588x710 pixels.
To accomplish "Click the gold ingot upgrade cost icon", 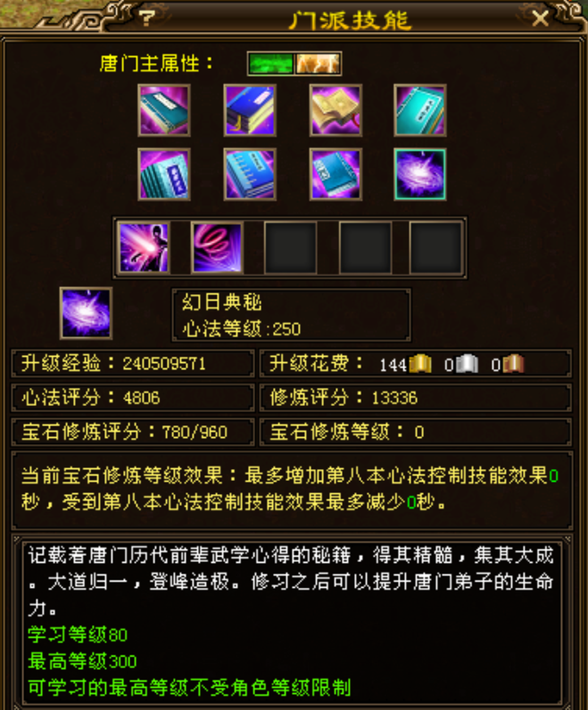I will [421, 364].
